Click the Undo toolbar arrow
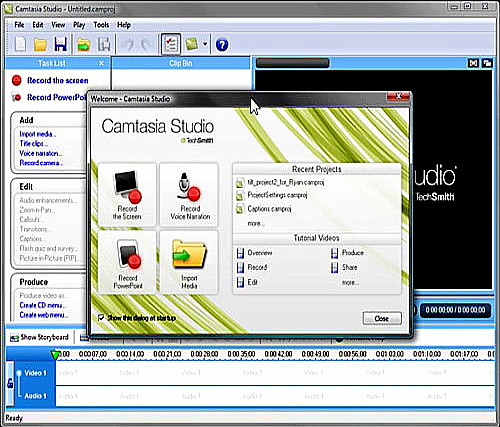The width and height of the screenshot is (500, 427). pyautogui.click(x=129, y=44)
